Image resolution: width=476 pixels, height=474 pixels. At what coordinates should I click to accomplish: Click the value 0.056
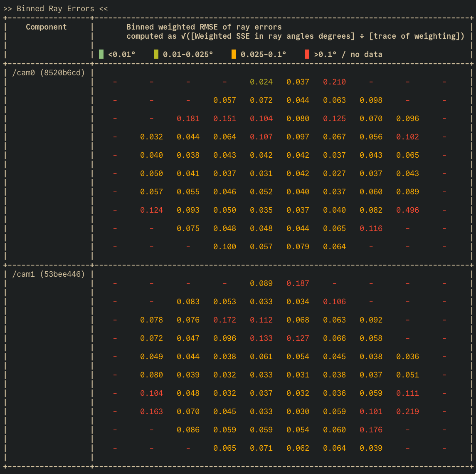(x=371, y=137)
